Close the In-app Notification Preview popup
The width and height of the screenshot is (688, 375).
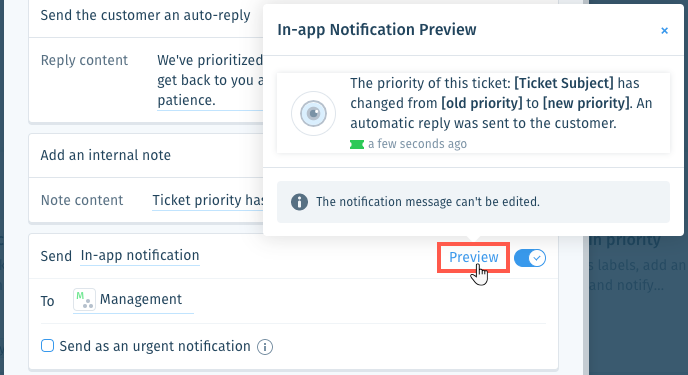pos(664,30)
